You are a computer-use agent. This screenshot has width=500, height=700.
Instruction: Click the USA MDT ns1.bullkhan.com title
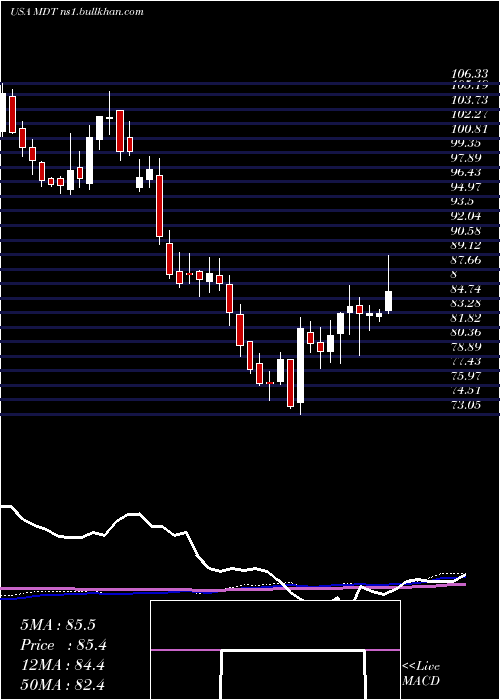77,12
